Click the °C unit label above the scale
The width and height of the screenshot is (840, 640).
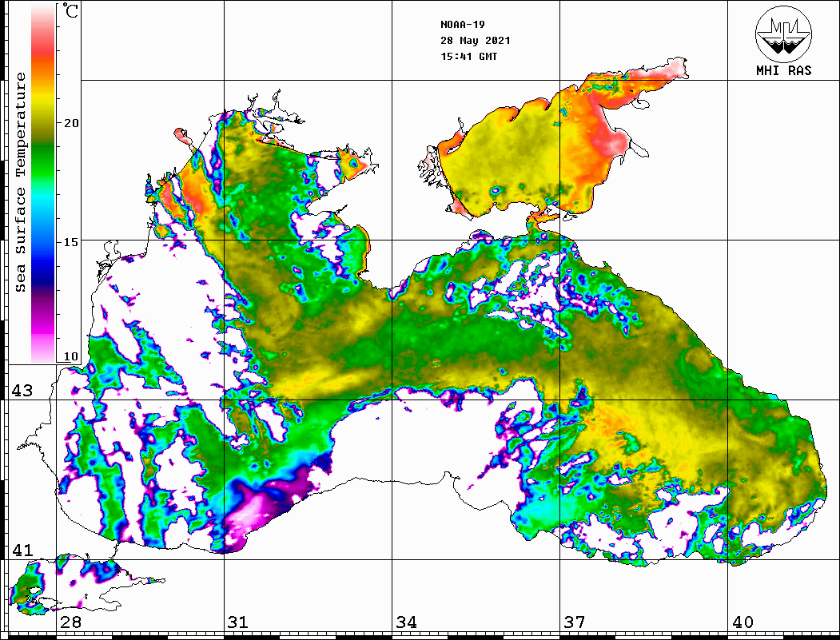tap(70, 10)
